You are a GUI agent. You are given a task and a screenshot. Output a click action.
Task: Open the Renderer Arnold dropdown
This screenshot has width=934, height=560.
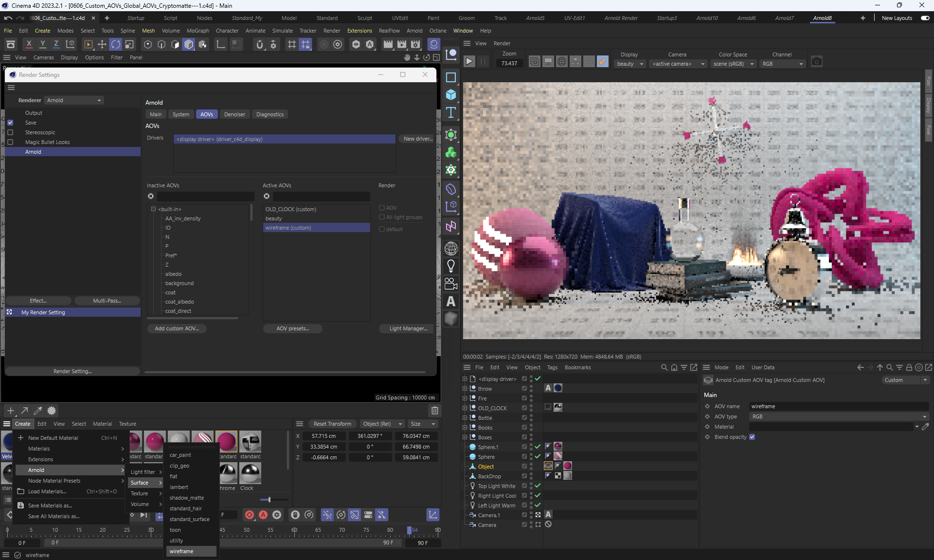click(74, 100)
